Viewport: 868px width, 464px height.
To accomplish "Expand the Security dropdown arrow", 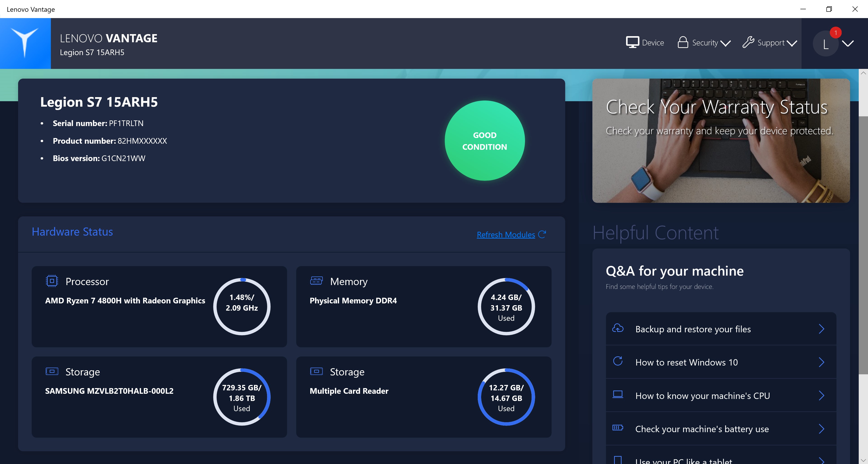I will (725, 43).
